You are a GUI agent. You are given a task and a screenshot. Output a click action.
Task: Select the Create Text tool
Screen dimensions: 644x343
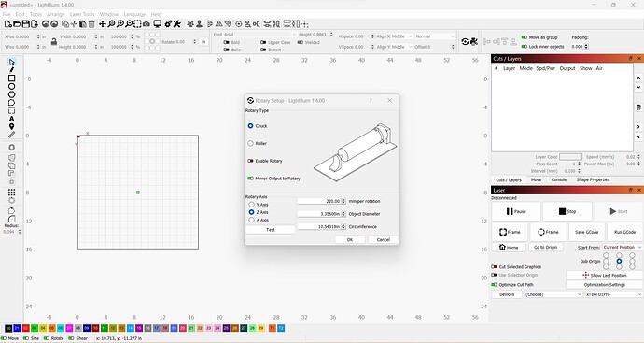click(x=11, y=119)
